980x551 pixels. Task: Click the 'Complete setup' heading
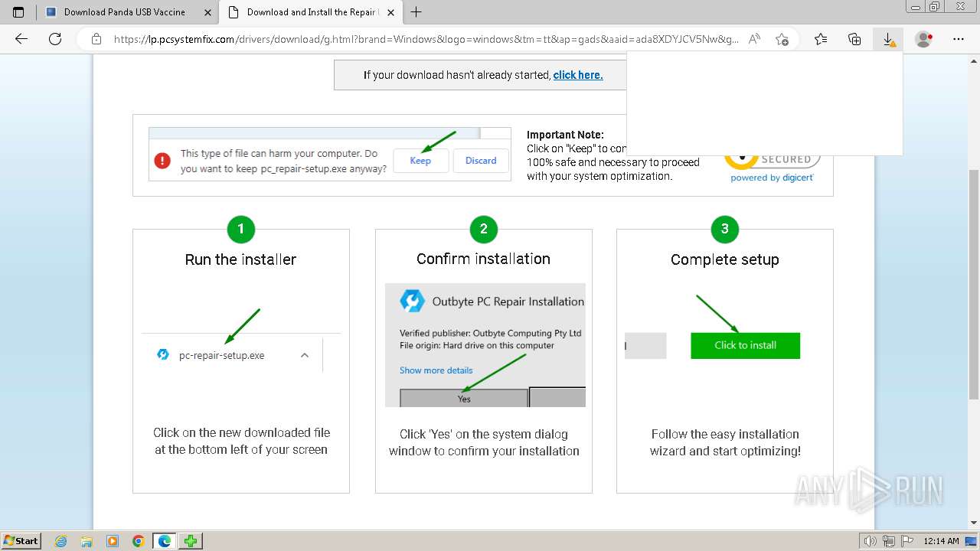(724, 259)
